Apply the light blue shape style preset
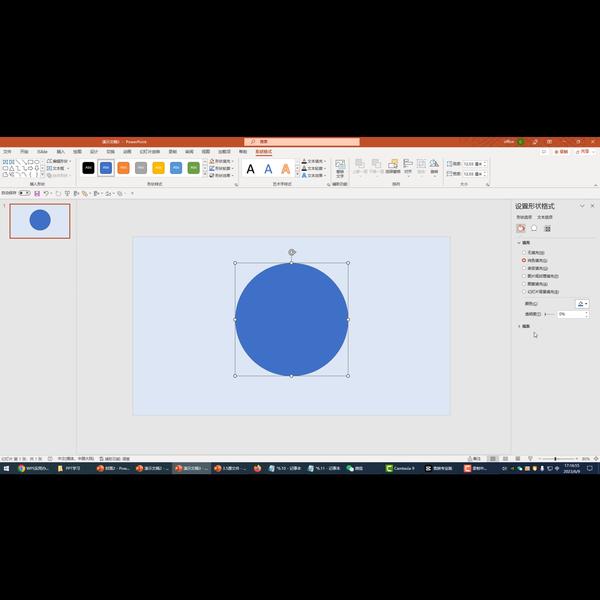 tap(176, 168)
